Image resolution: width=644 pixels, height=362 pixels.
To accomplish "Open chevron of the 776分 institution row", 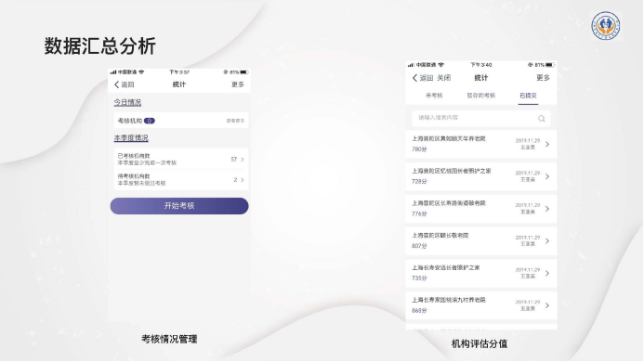I will pos(547,209).
